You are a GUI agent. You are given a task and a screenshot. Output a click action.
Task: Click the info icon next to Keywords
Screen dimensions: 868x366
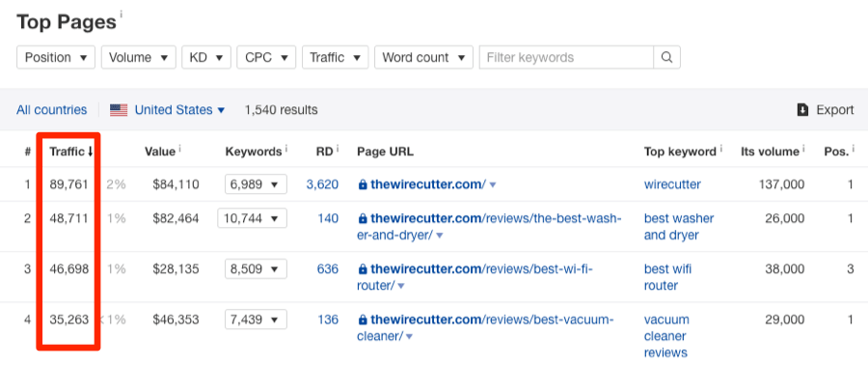coord(286,149)
